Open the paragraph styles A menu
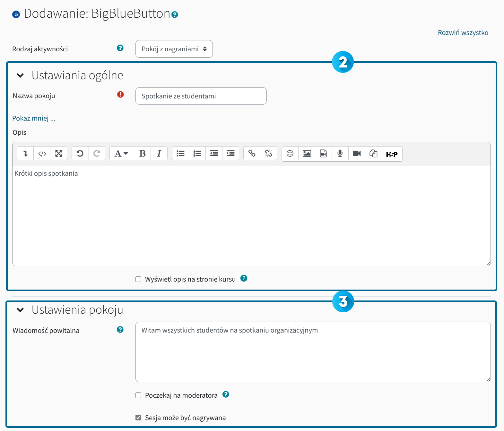Screen dimensions: 504x431 (x=122, y=154)
